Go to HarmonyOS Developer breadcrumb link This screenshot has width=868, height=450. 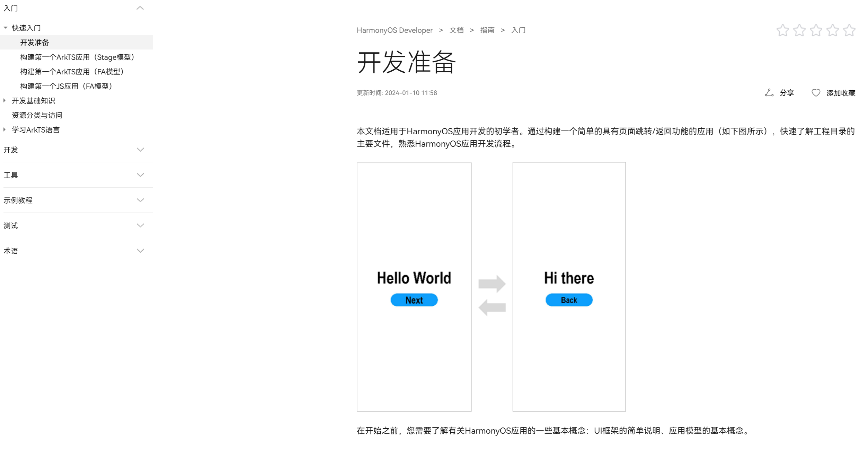[x=395, y=30]
